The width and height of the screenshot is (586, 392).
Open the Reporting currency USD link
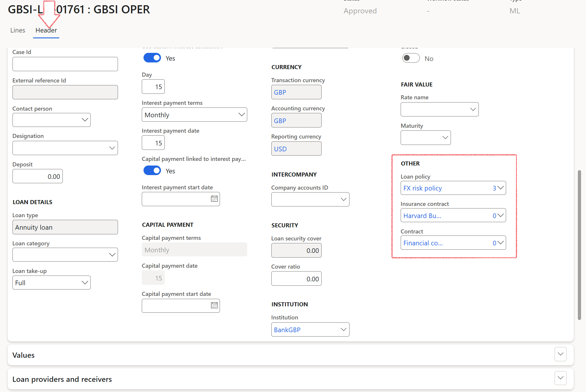coord(280,149)
